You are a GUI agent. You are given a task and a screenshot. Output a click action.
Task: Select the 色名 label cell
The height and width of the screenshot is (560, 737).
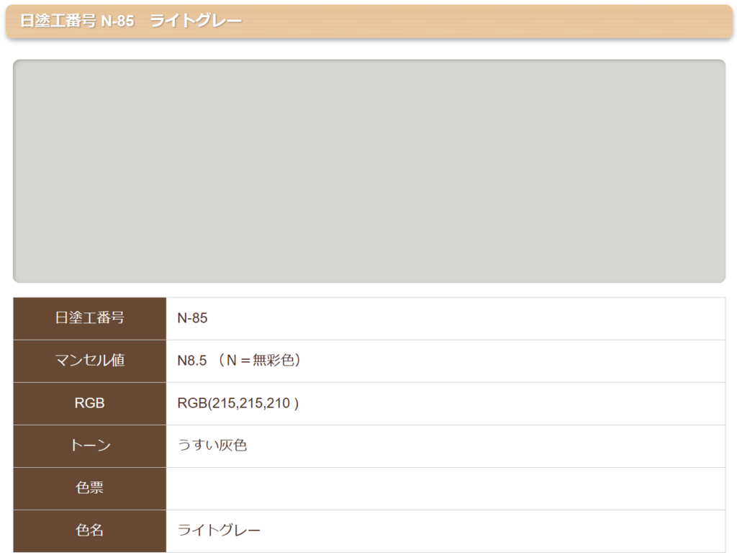[x=90, y=530]
